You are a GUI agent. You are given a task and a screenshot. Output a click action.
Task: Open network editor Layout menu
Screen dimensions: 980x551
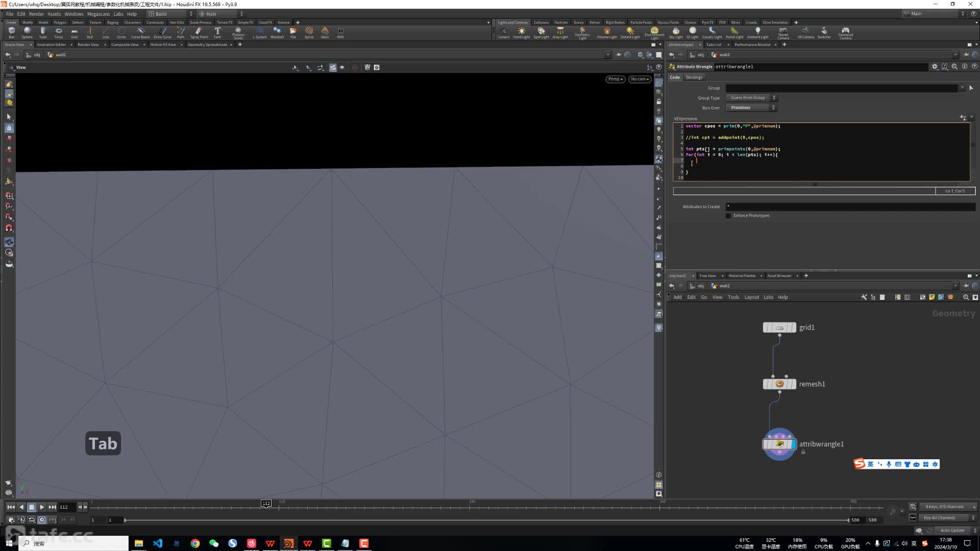(x=751, y=297)
